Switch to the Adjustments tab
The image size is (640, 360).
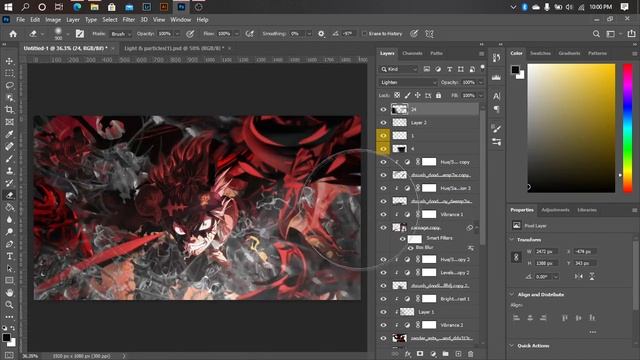555,210
